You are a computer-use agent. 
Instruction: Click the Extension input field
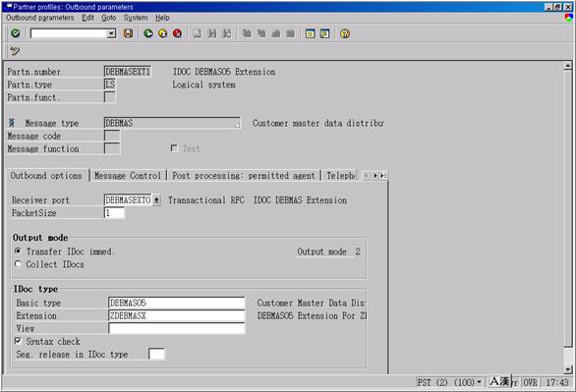176,315
